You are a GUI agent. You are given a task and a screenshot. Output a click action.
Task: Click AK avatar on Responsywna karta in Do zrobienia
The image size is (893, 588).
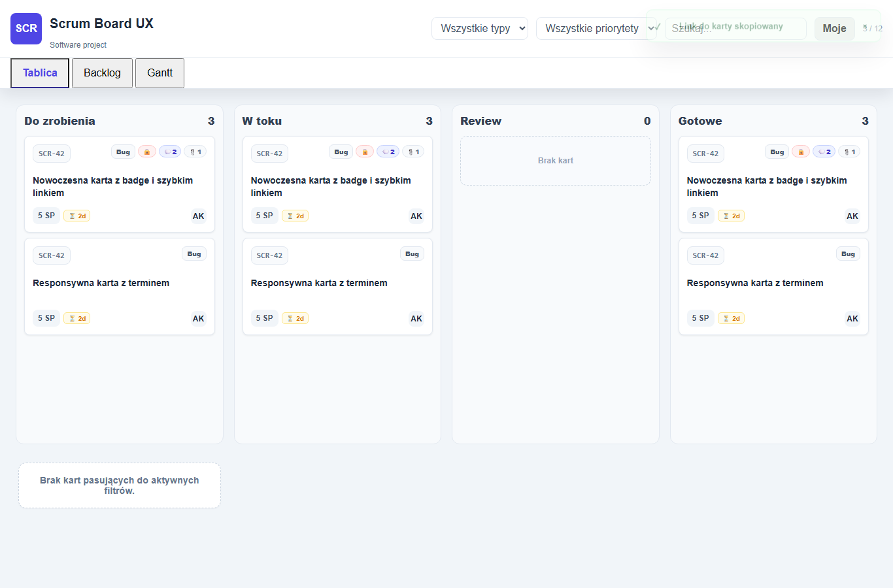point(198,318)
